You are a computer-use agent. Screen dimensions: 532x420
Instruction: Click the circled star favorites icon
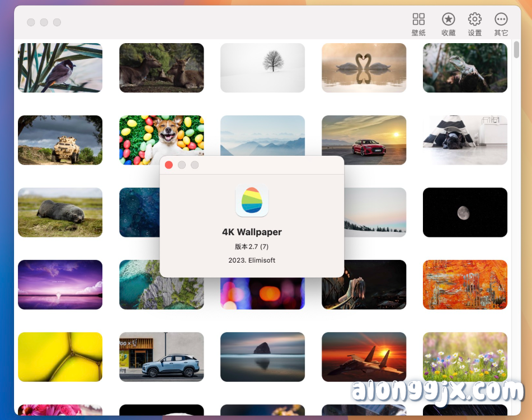coord(448,18)
